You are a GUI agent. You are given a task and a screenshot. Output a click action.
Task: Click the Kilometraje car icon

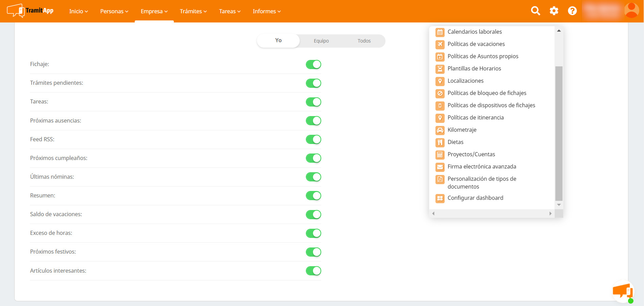pos(440,130)
